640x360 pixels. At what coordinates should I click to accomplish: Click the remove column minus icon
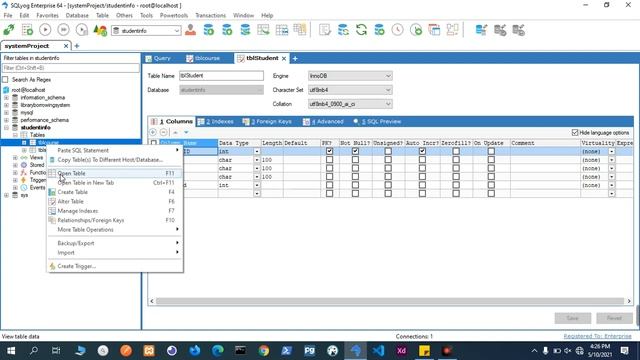point(163,132)
